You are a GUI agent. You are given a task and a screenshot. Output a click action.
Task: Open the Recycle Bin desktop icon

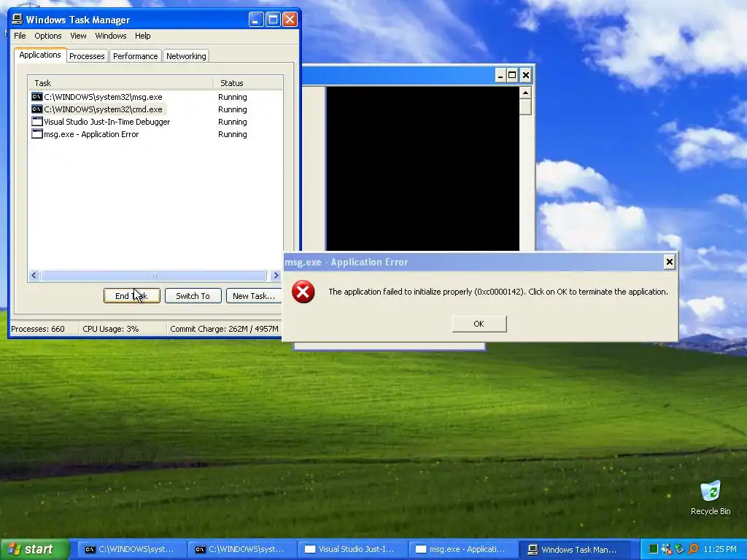[x=711, y=497]
